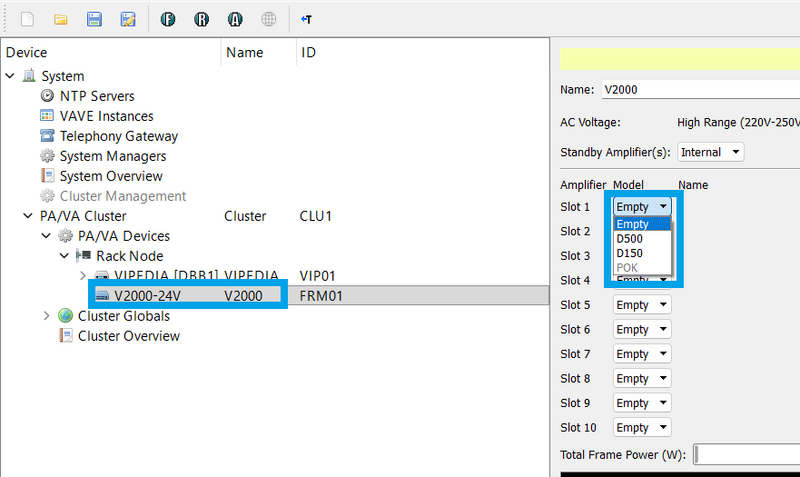The height and width of the screenshot is (477, 800).
Task: Click the System Managers gear icon
Action: tap(47, 156)
